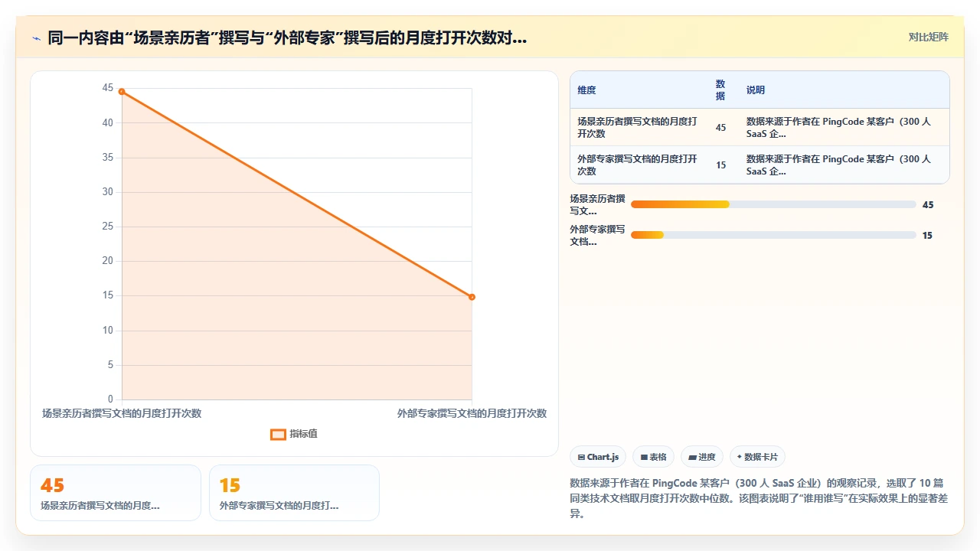The height and width of the screenshot is (551, 980).
Task: Click the 进度 tag pill
Action: [702, 457]
